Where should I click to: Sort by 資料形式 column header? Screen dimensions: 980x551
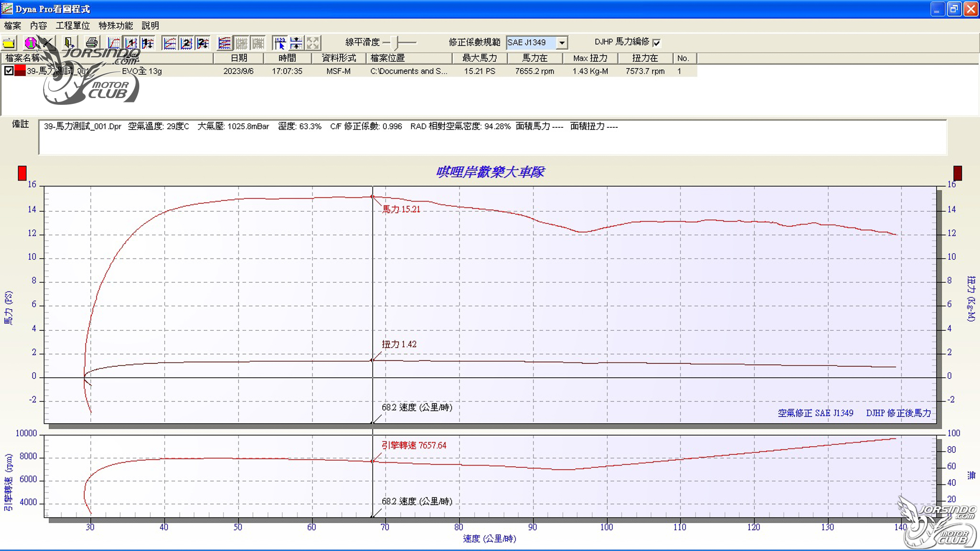(x=339, y=58)
